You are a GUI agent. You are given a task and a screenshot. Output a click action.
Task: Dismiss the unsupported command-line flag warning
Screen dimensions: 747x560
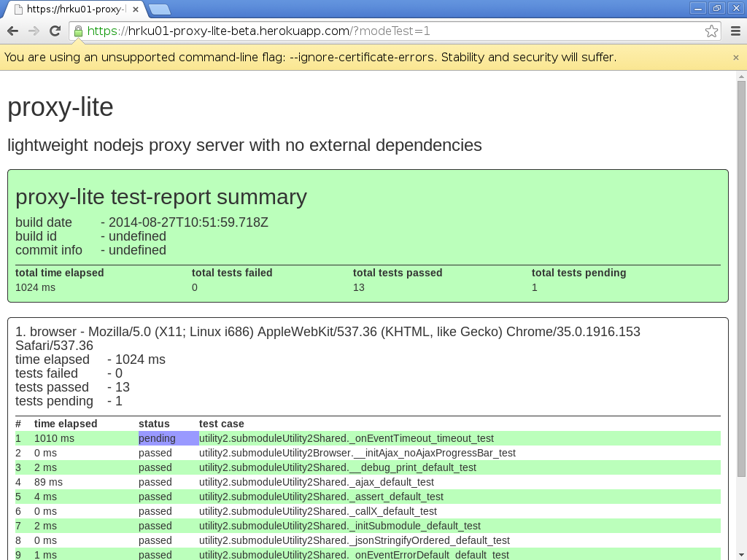735,58
